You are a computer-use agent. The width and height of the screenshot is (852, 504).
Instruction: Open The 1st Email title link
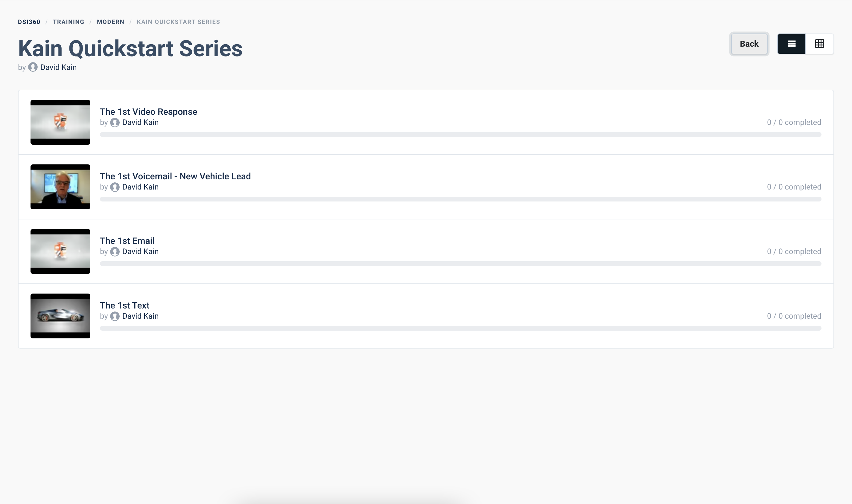pyautogui.click(x=127, y=241)
